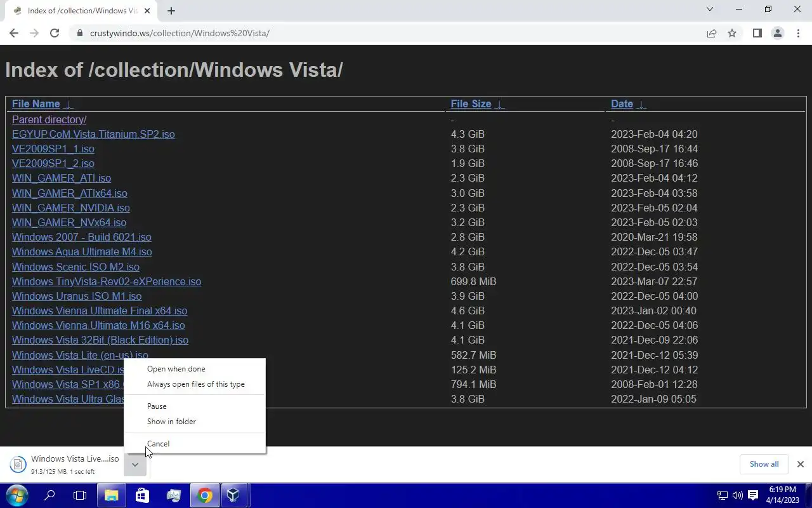Close the Index of /collection tab
The width and height of the screenshot is (812, 508).
(147, 11)
